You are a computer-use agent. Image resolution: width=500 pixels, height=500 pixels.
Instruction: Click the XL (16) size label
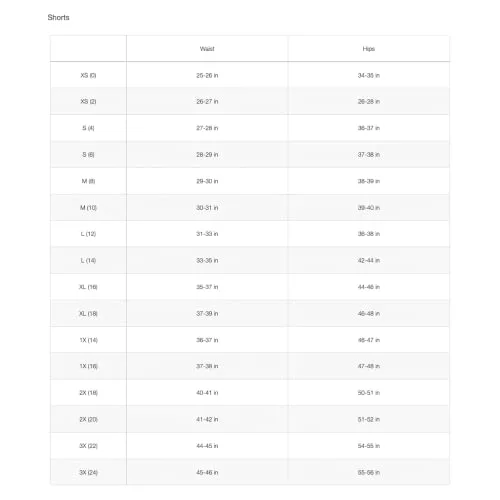click(88, 287)
